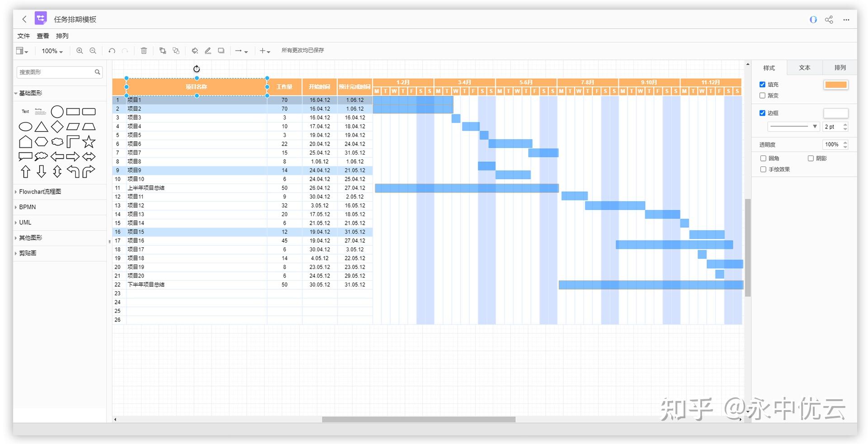Select the star shape
Image resolution: width=868 pixels, height=444 pixels.
(x=89, y=142)
